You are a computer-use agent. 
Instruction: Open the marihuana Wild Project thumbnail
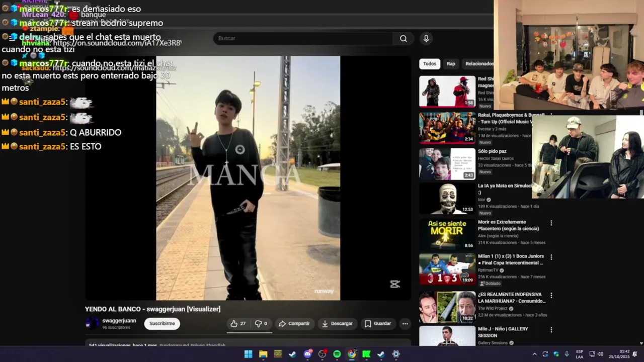447,307
